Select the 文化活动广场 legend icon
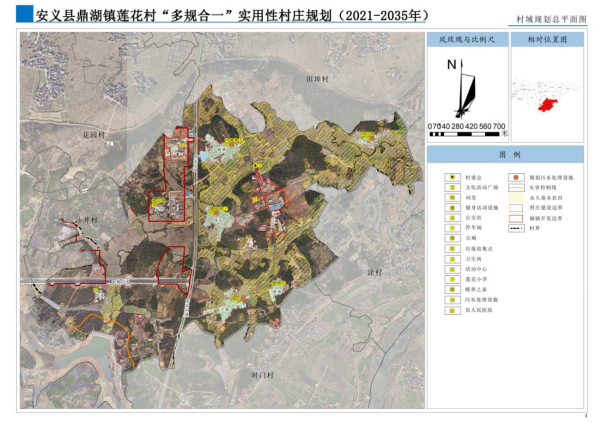This screenshot has height=426, width=602. [453, 187]
